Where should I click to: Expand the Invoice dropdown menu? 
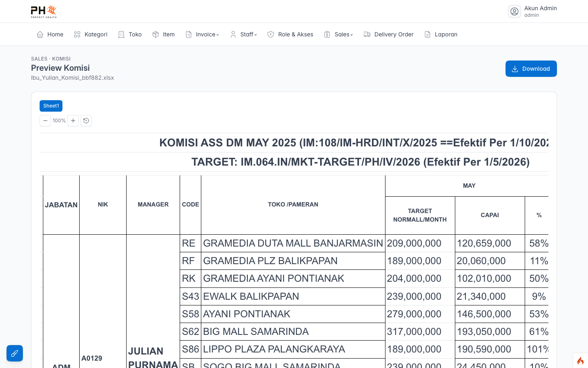(x=202, y=34)
